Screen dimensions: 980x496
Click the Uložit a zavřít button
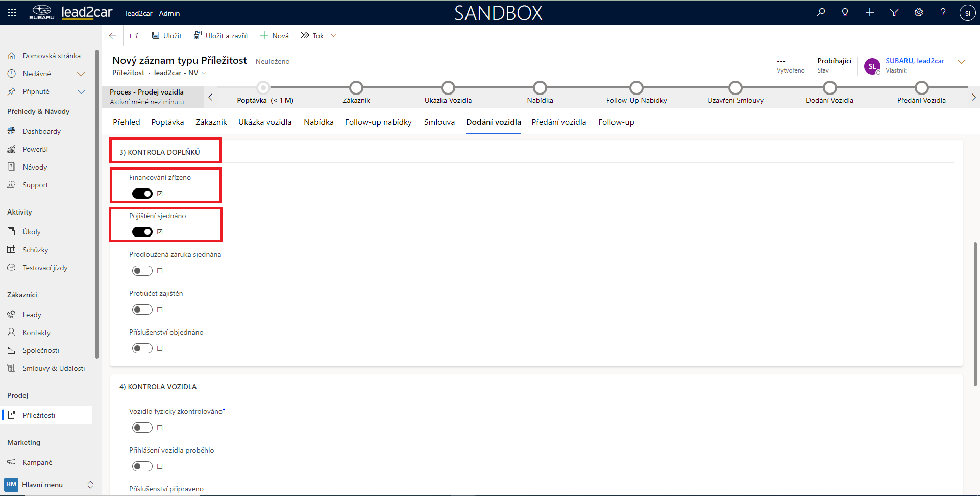click(x=221, y=36)
